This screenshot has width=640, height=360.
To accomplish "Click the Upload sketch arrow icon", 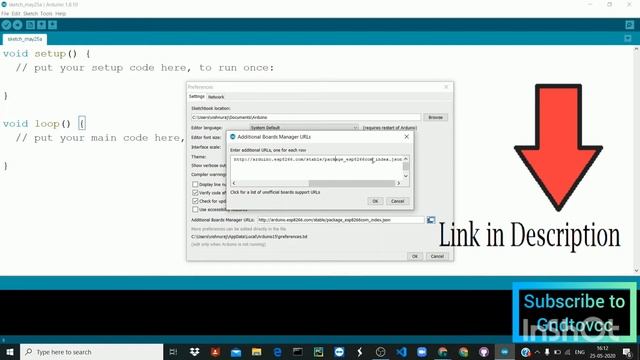I will (x=18, y=25).
